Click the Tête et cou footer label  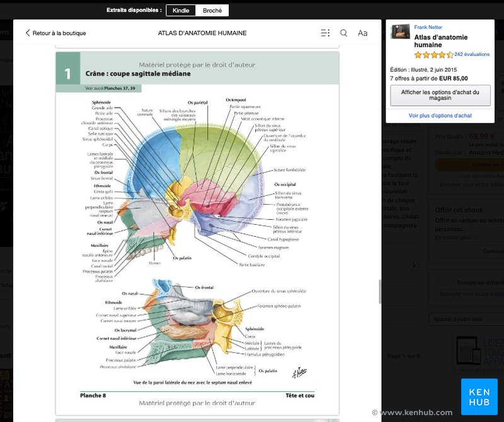(300, 396)
